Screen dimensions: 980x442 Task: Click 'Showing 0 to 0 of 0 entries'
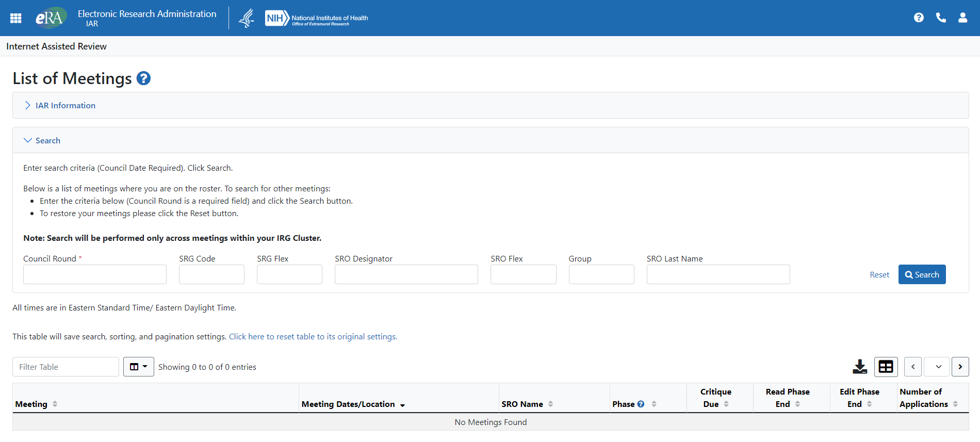coord(207,367)
